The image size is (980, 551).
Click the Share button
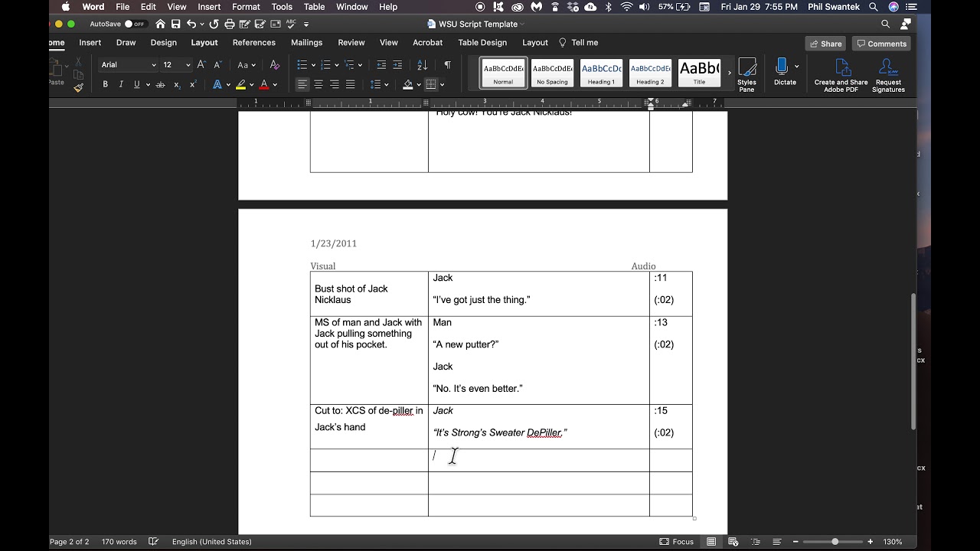[826, 44]
